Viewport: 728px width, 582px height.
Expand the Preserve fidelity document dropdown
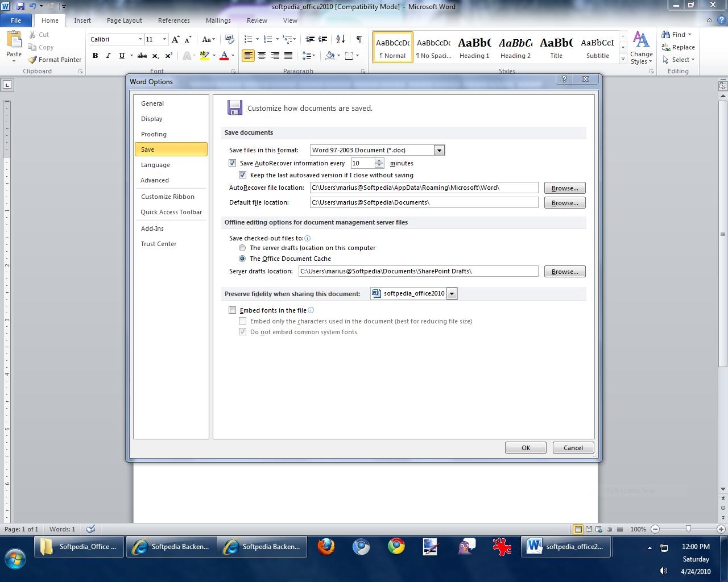point(452,294)
